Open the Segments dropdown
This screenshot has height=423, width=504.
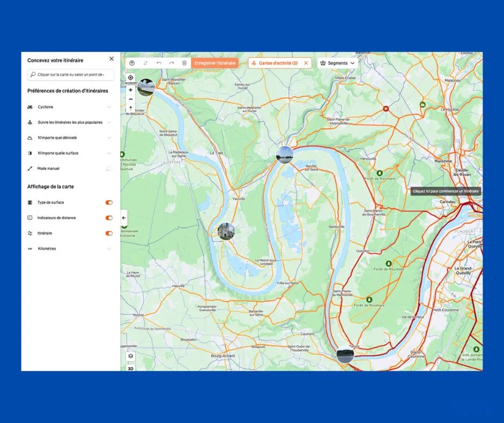(x=337, y=63)
